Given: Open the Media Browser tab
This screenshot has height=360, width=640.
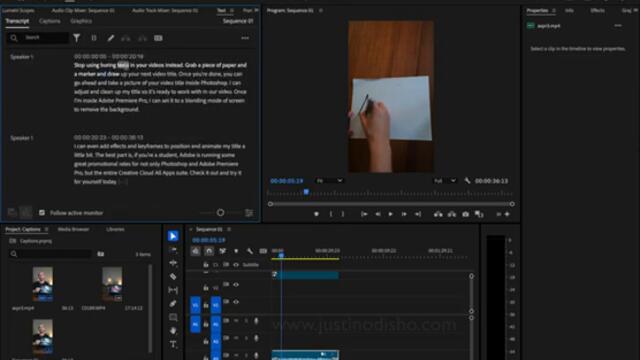Looking at the screenshot, I should (x=73, y=229).
